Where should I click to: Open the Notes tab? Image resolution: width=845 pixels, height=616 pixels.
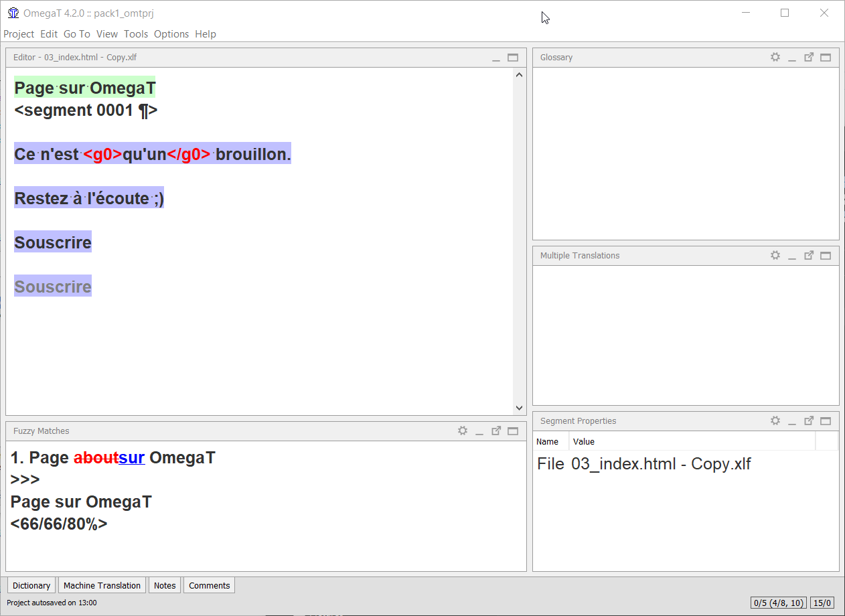click(165, 585)
